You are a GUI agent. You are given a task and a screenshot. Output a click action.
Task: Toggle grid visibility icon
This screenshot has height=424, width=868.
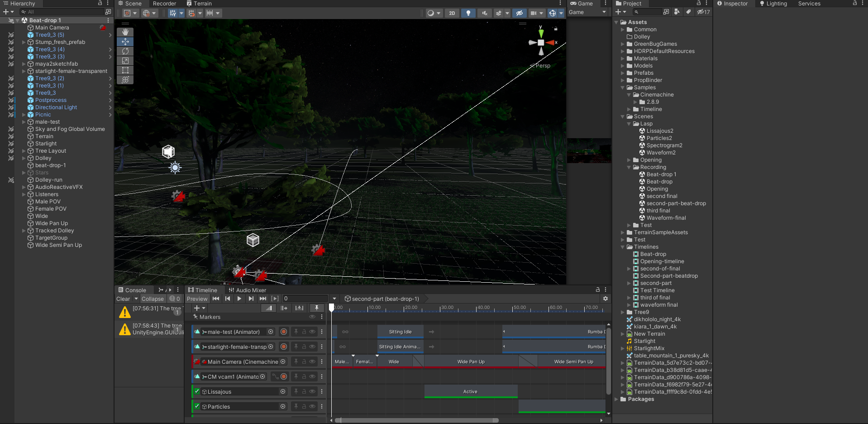pos(173,13)
